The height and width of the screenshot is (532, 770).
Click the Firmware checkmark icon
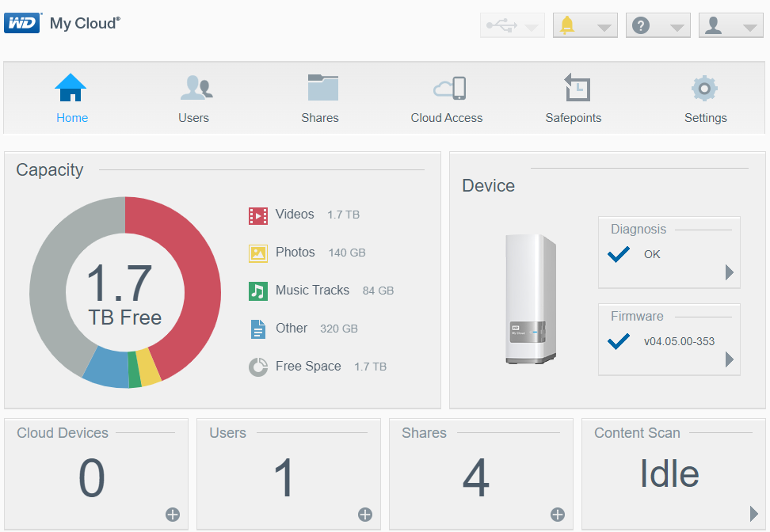tap(618, 341)
